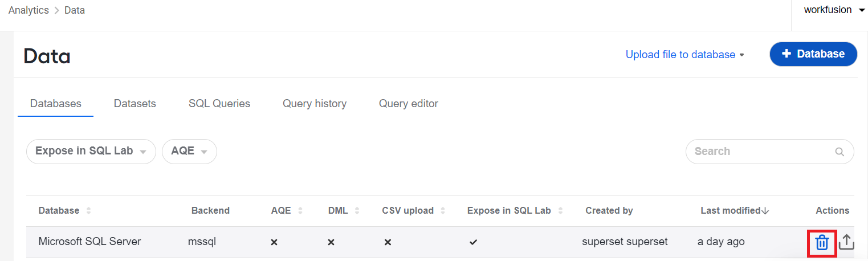Expand the workfusion user menu

tap(834, 10)
